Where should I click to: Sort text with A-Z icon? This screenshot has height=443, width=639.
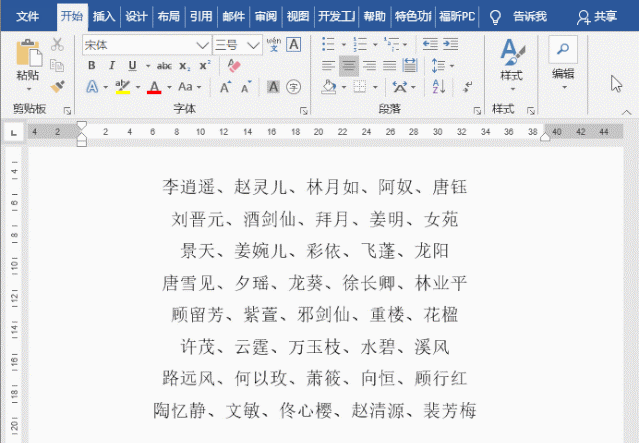[x=438, y=87]
